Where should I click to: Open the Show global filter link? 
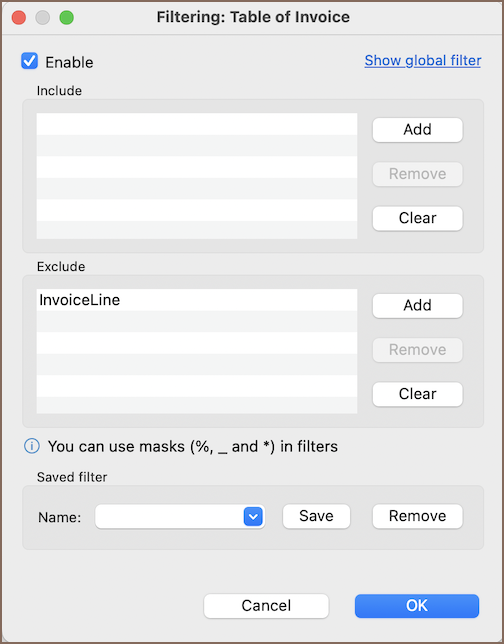[x=423, y=61]
